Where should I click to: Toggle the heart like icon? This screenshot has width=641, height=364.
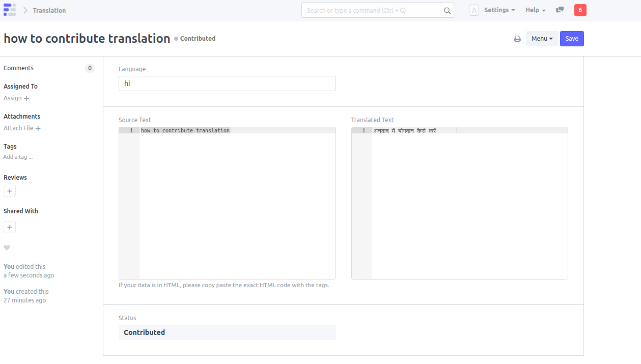7,248
